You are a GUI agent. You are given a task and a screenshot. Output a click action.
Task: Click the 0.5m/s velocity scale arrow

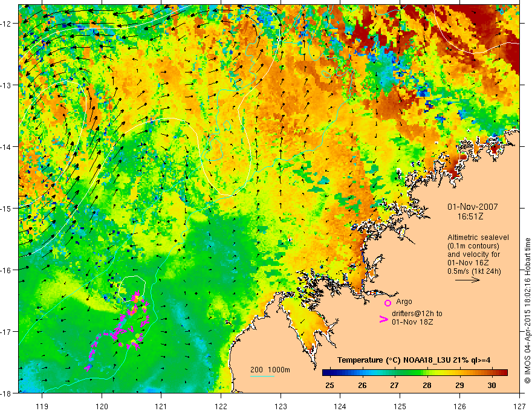click(467, 280)
